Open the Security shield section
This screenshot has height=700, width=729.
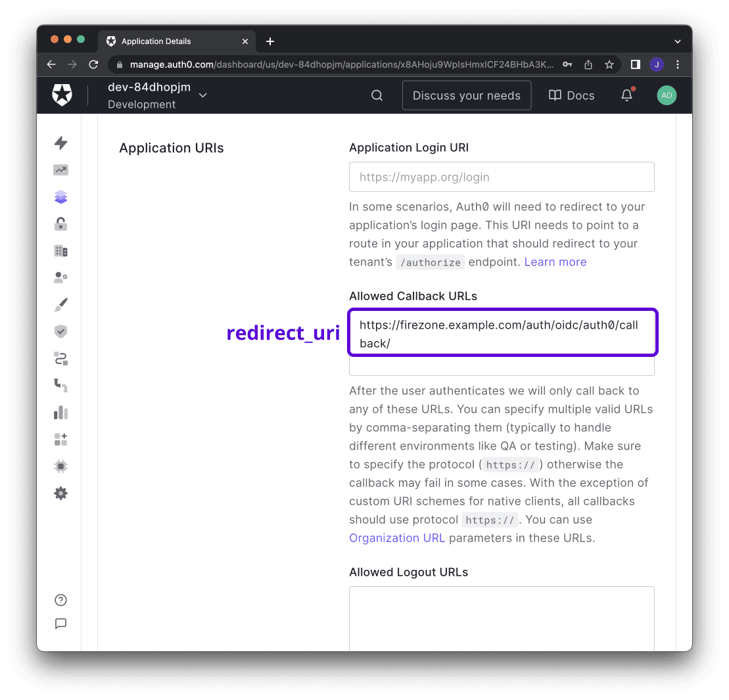(60, 331)
